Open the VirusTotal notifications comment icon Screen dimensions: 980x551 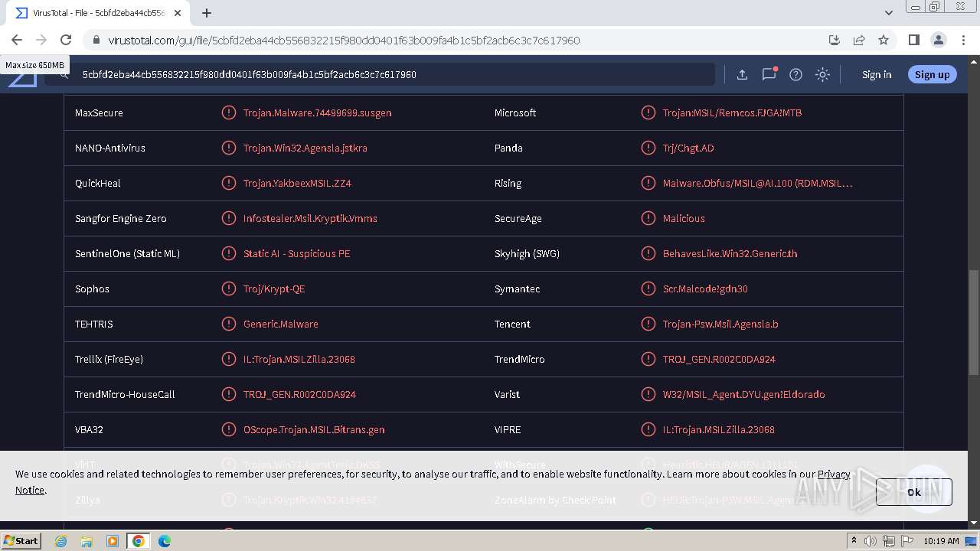(769, 74)
